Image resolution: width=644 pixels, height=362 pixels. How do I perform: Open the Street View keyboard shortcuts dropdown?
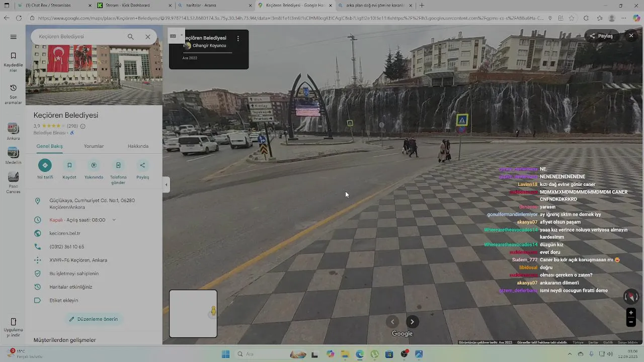pos(176,36)
